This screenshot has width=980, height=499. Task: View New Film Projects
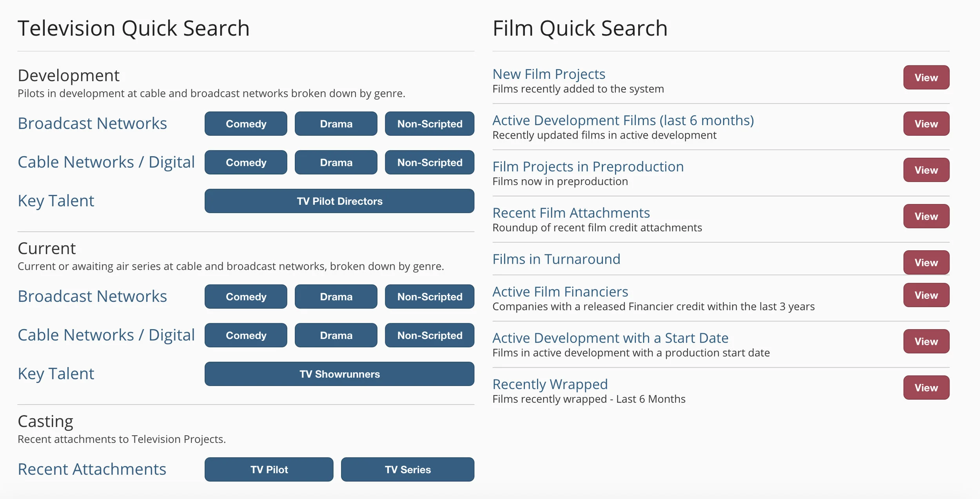926,78
